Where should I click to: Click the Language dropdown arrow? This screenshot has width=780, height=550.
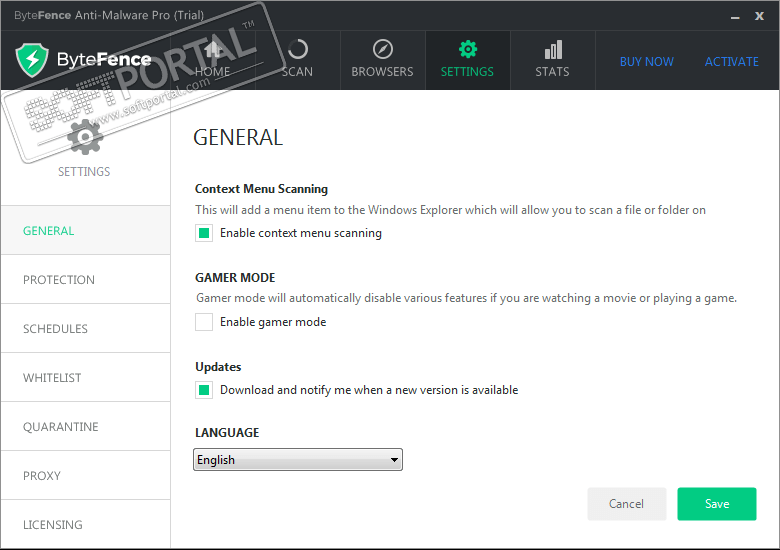[394, 459]
